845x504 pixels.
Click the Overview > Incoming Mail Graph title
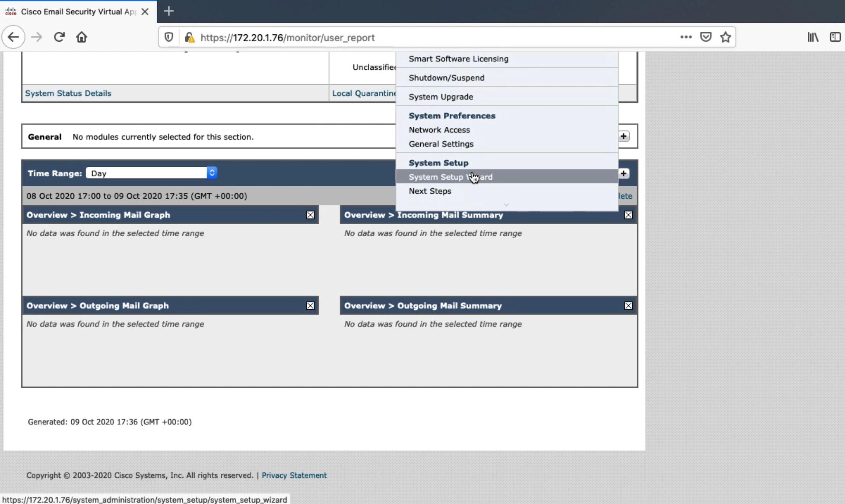click(98, 215)
